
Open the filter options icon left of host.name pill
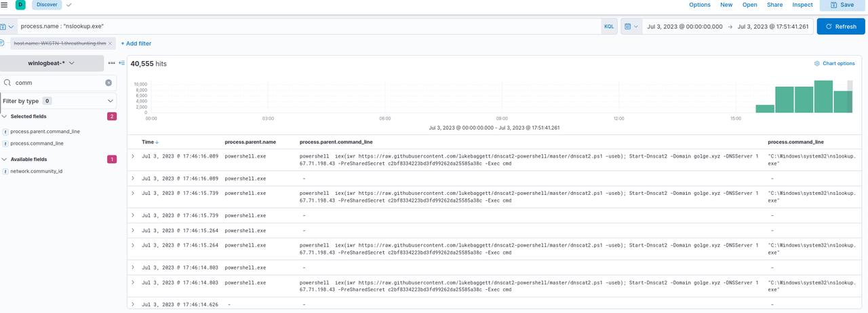pos(2,43)
